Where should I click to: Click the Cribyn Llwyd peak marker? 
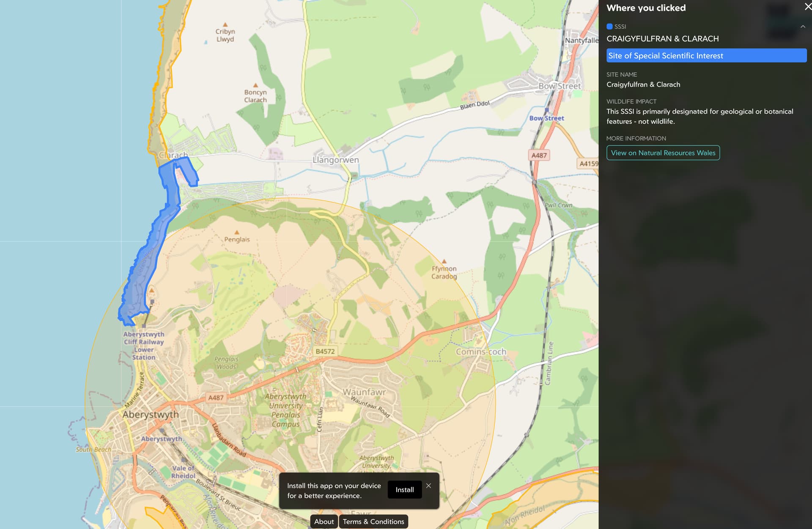[x=225, y=25]
